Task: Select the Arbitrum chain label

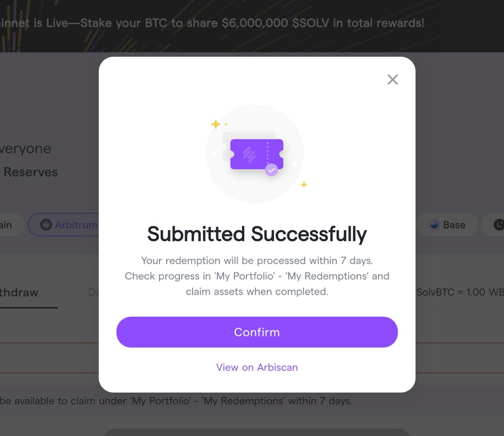Action: (x=76, y=225)
